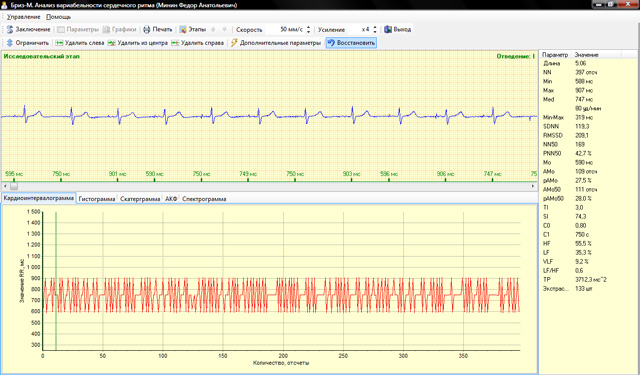Click the Удалить из центра icon
The width and height of the screenshot is (640, 375).
coord(111,42)
